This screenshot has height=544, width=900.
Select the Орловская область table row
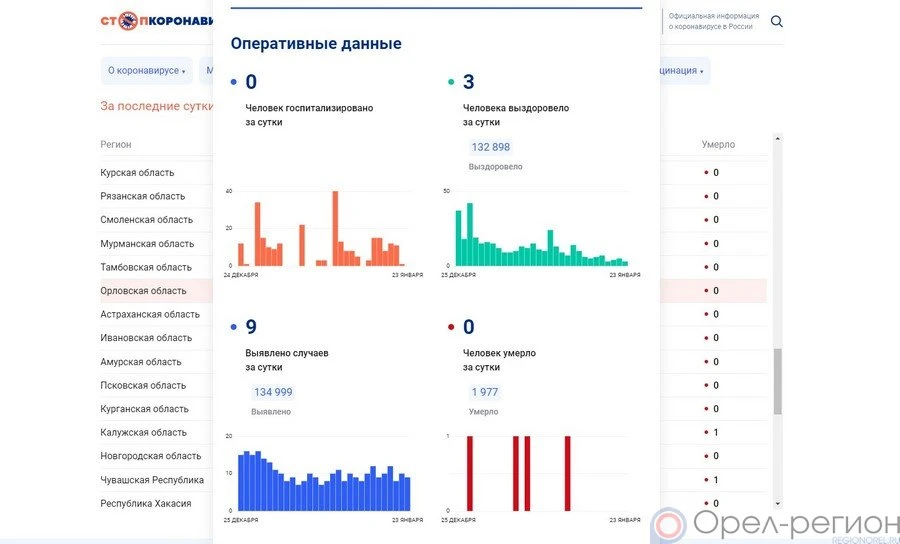[x=143, y=291]
